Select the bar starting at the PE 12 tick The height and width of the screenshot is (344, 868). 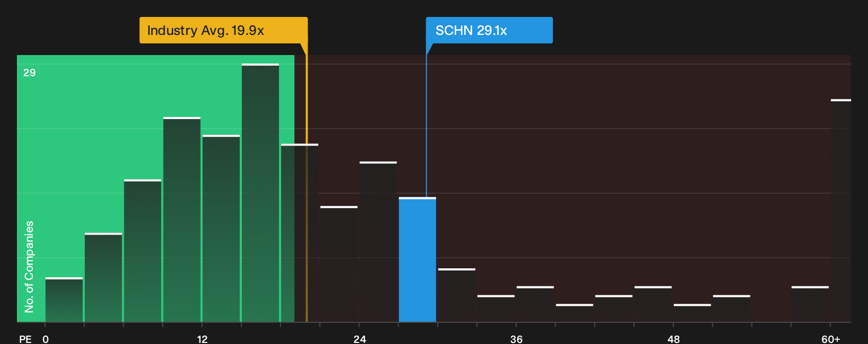(x=221, y=229)
